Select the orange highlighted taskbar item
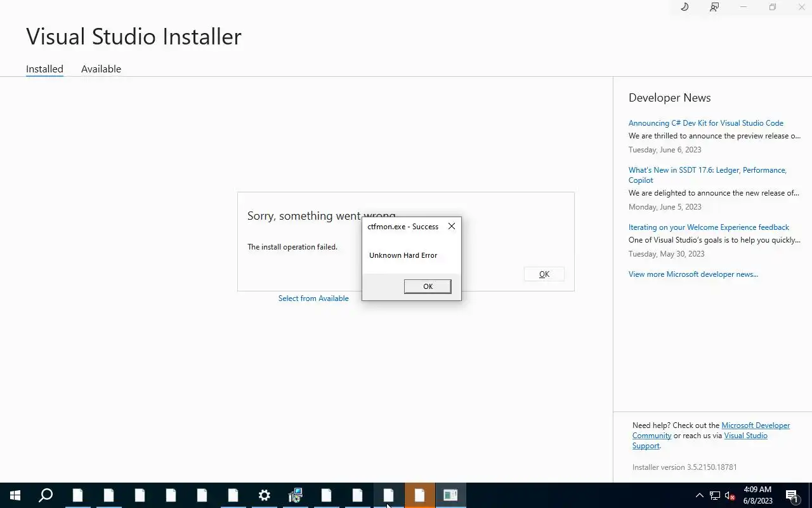 point(419,495)
